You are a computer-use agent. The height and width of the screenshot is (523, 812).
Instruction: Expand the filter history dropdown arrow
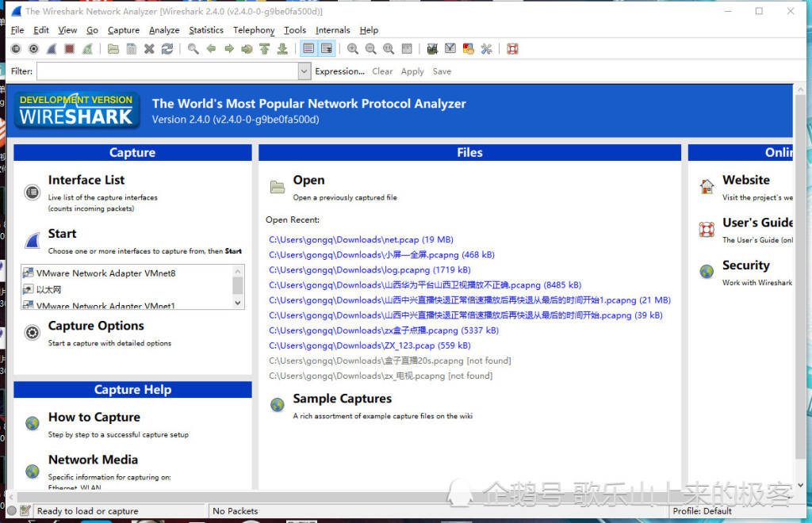304,71
